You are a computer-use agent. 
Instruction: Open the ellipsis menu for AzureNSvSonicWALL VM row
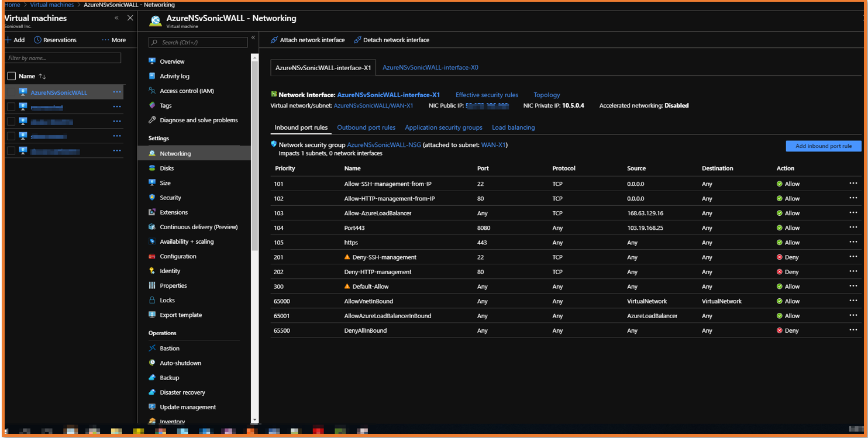[x=117, y=92]
